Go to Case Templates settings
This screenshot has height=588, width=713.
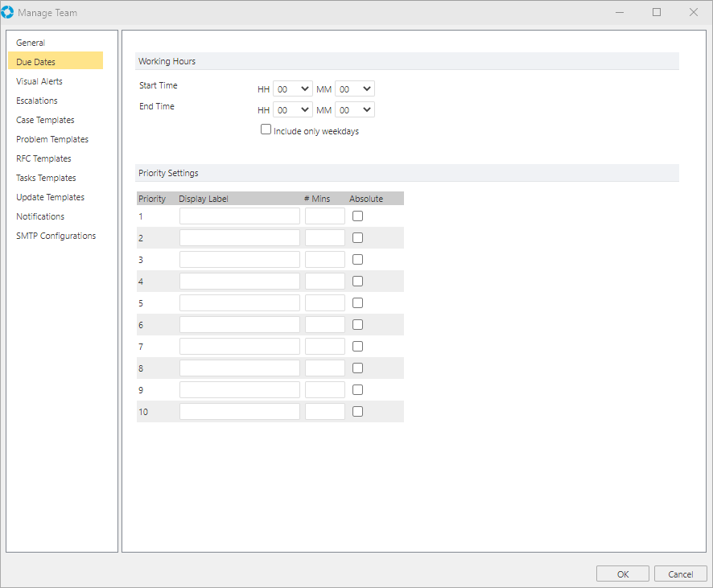tap(45, 120)
